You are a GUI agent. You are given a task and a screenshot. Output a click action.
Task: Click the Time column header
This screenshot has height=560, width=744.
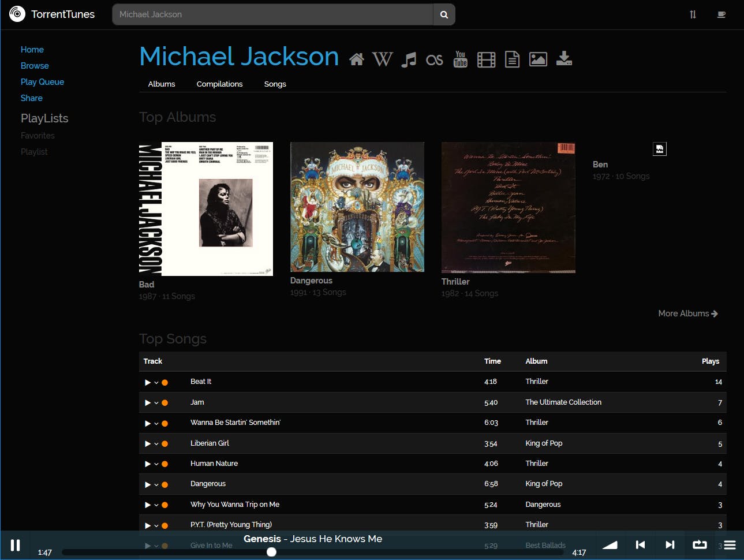coord(492,361)
